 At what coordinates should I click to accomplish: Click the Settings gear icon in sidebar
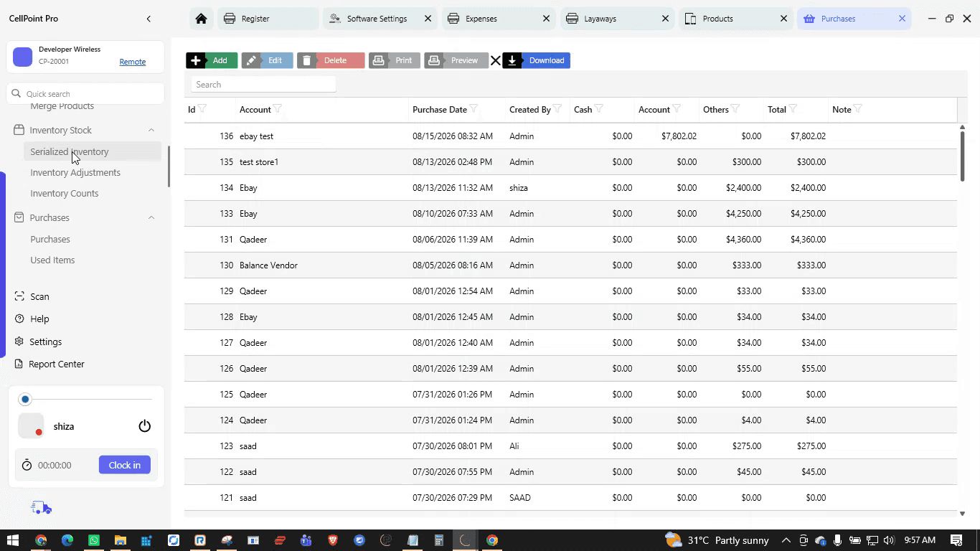[x=19, y=342]
